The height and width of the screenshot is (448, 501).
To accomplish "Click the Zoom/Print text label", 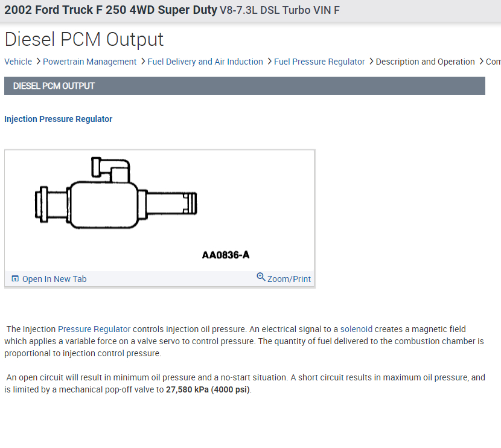I will (x=289, y=279).
